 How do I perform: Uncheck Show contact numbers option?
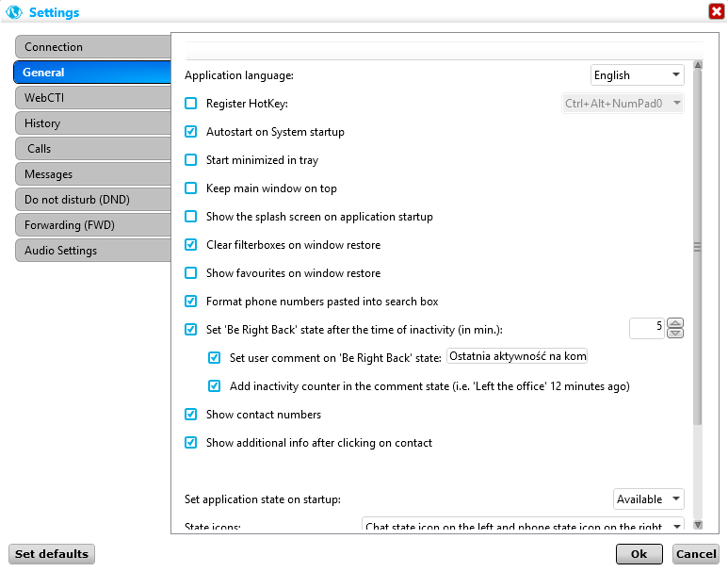[191, 415]
